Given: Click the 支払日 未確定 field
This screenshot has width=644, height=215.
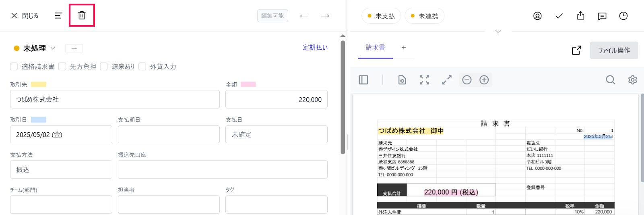Looking at the screenshot, I should (277, 134).
